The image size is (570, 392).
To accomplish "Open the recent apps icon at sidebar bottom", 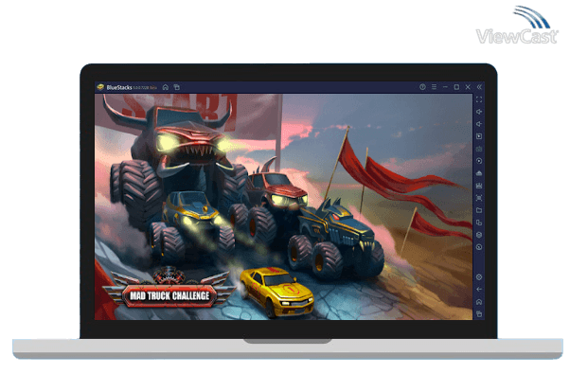I will (x=479, y=314).
